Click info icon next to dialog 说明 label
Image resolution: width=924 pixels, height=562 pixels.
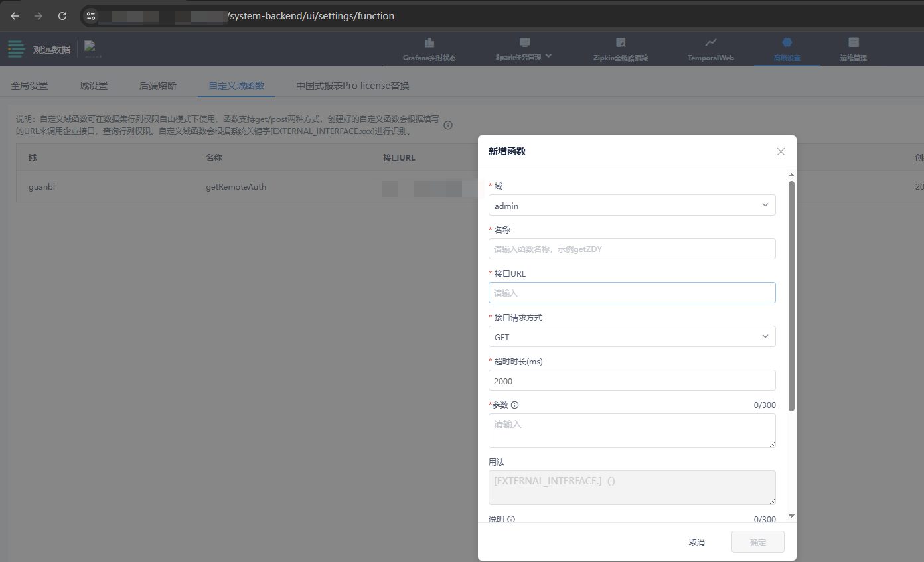pyautogui.click(x=511, y=519)
